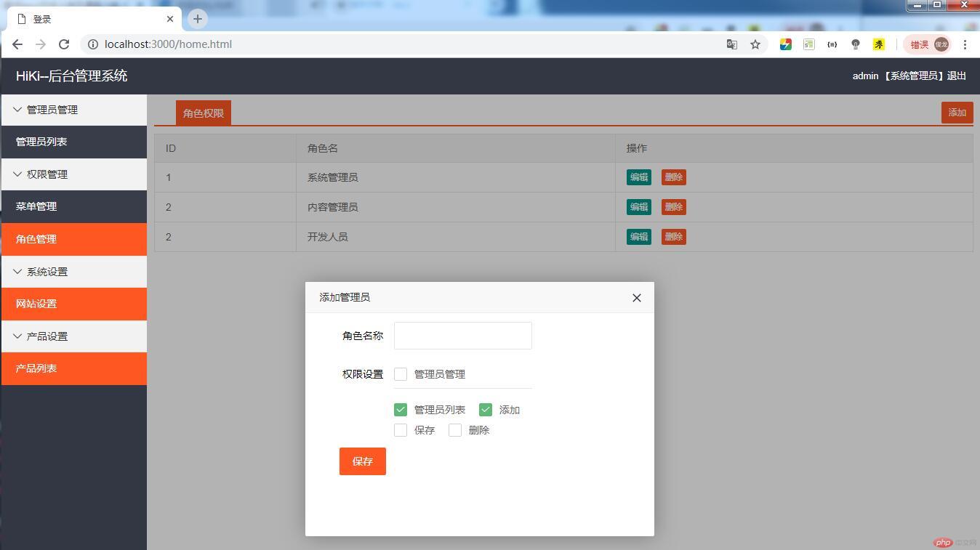Edit the 内容管理员 role
The height and width of the screenshot is (550, 980).
click(639, 207)
